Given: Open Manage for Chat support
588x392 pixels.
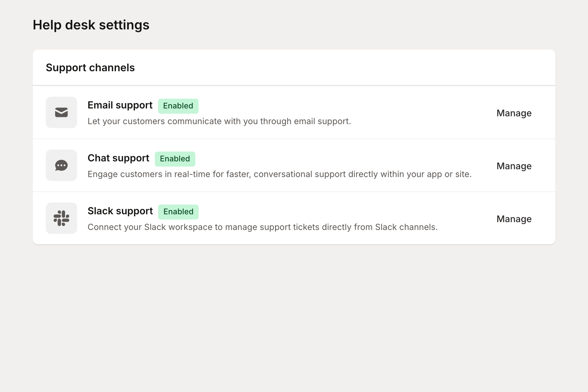Looking at the screenshot, I should click(514, 166).
